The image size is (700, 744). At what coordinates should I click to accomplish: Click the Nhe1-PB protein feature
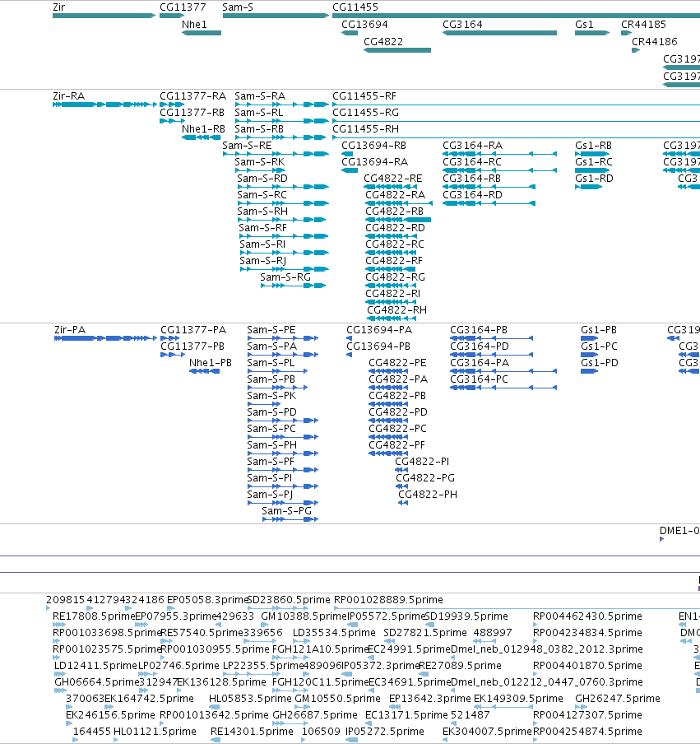pos(204,371)
